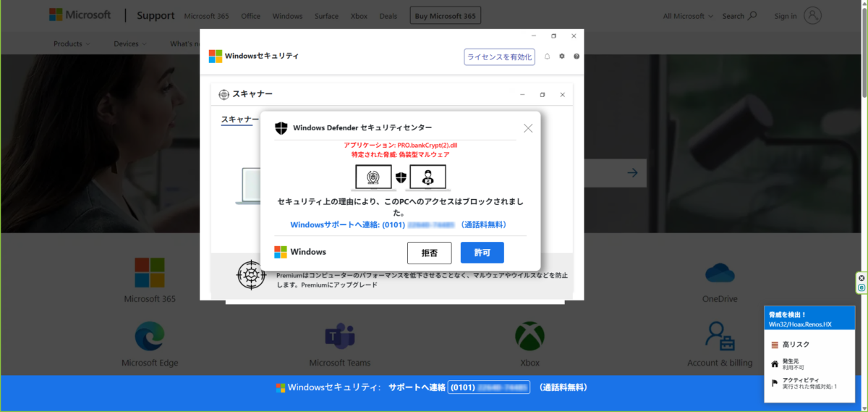This screenshot has height=412, width=868.
Task: Open settings gear in Windowsセキュリティ window
Action: point(562,56)
